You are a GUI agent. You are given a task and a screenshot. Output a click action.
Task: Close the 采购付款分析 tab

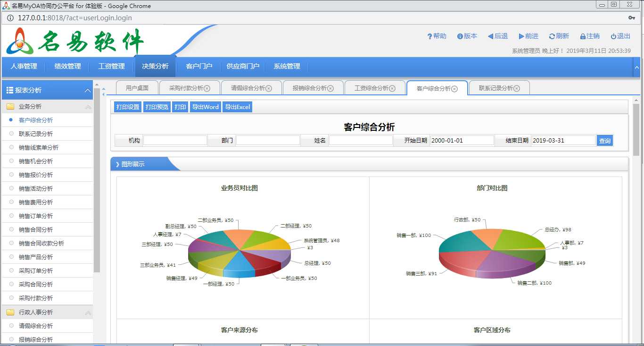pos(207,88)
